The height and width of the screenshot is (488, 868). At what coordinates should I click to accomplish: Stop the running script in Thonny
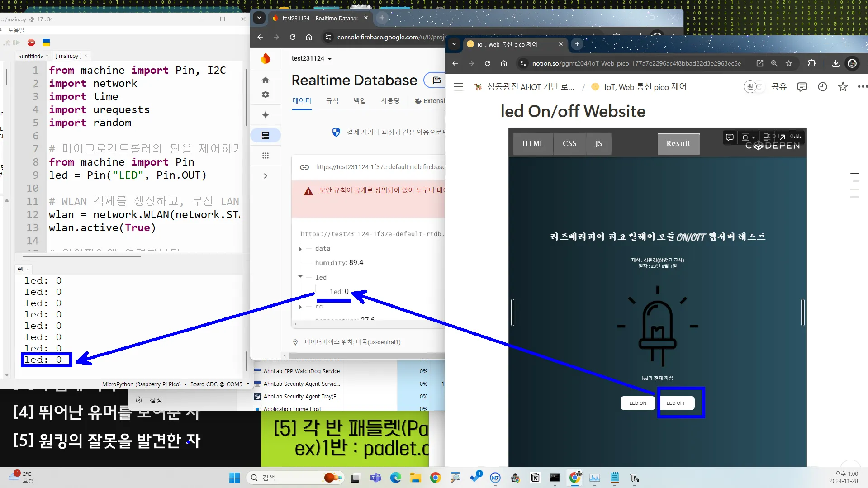31,43
